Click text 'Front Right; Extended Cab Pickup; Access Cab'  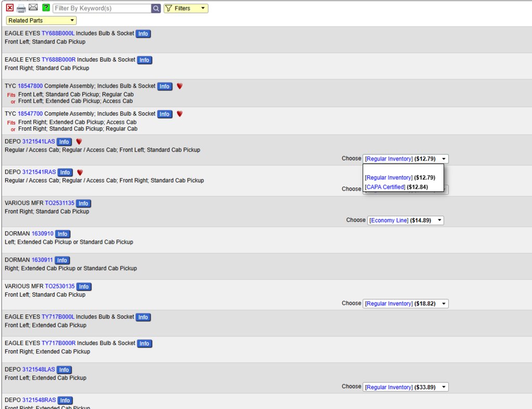coord(77,122)
